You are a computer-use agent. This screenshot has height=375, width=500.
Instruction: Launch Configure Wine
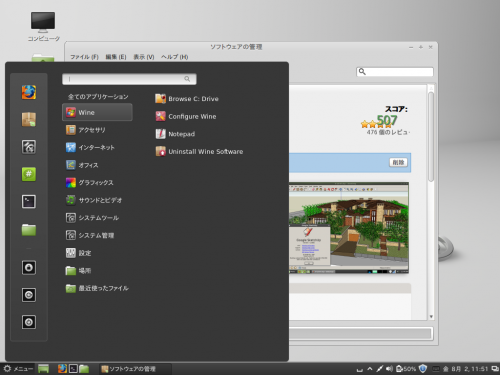point(186,116)
